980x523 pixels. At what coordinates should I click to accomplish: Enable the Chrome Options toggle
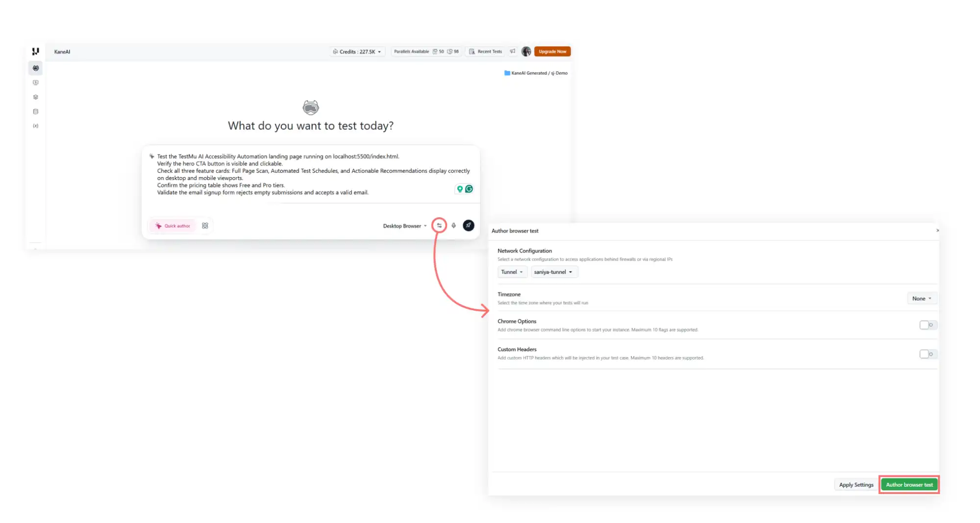(x=928, y=325)
